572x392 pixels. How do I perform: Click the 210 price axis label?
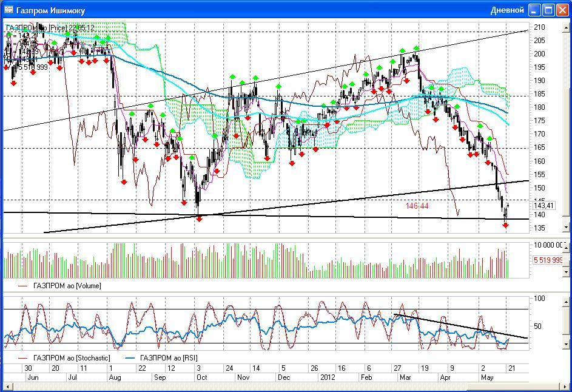click(539, 27)
